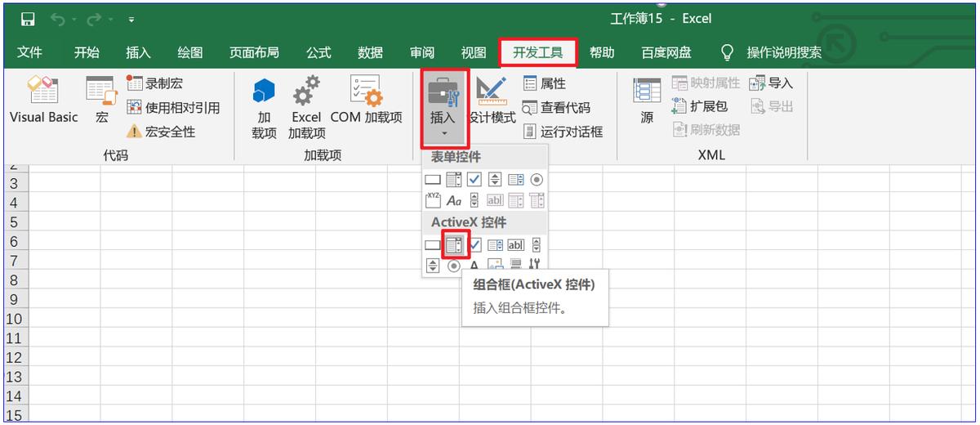Switch to the 公式 tab
Image resolution: width=980 pixels, height=425 pixels.
pos(318,52)
